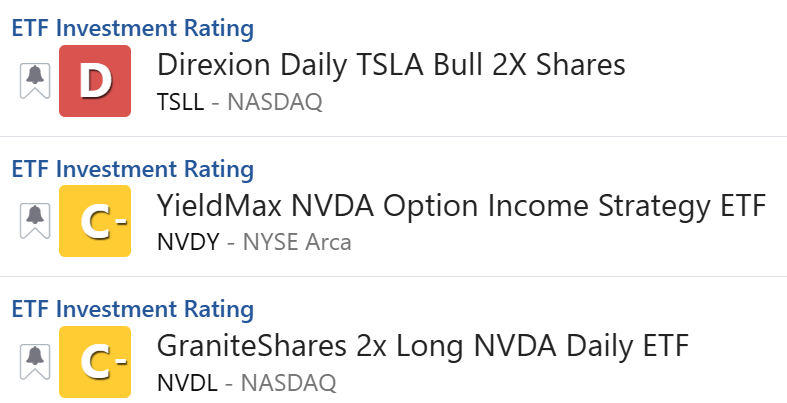Click the divider line below the TSLL row
This screenshot has width=787, height=403.
(394, 136)
